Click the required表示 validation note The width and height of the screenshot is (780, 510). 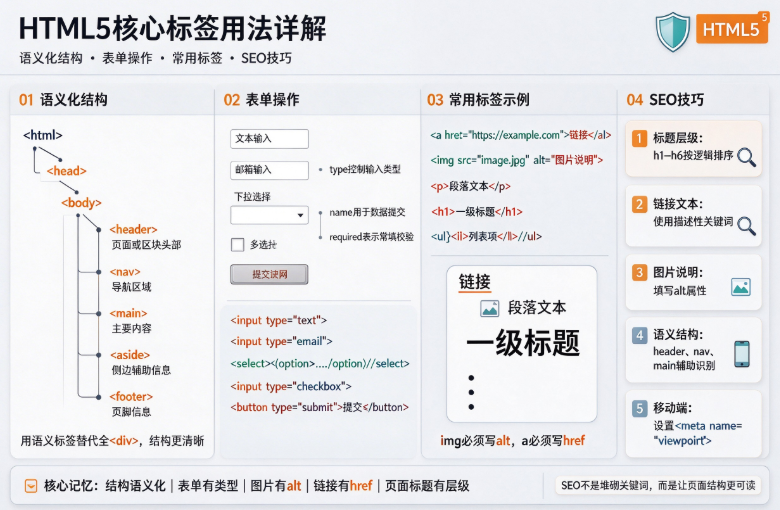point(371,237)
